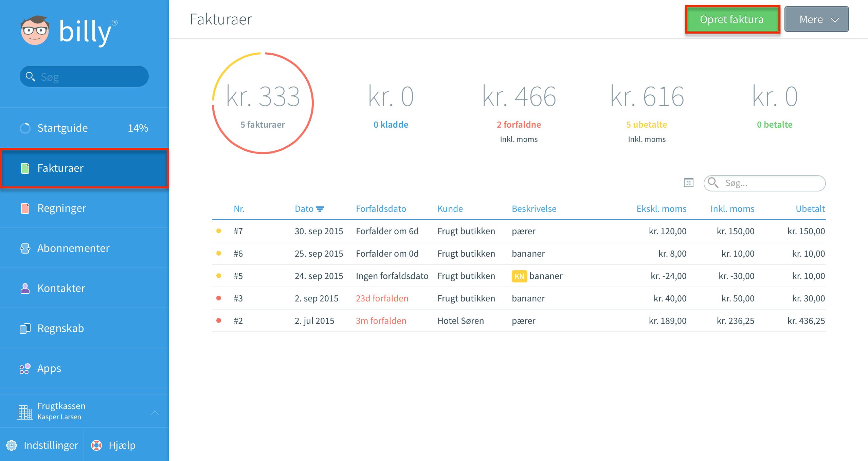Open Indstillinger settings
The image size is (868, 461).
point(42,445)
